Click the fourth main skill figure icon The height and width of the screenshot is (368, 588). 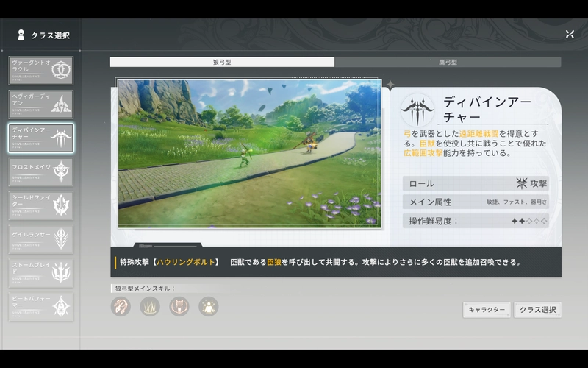209,306
